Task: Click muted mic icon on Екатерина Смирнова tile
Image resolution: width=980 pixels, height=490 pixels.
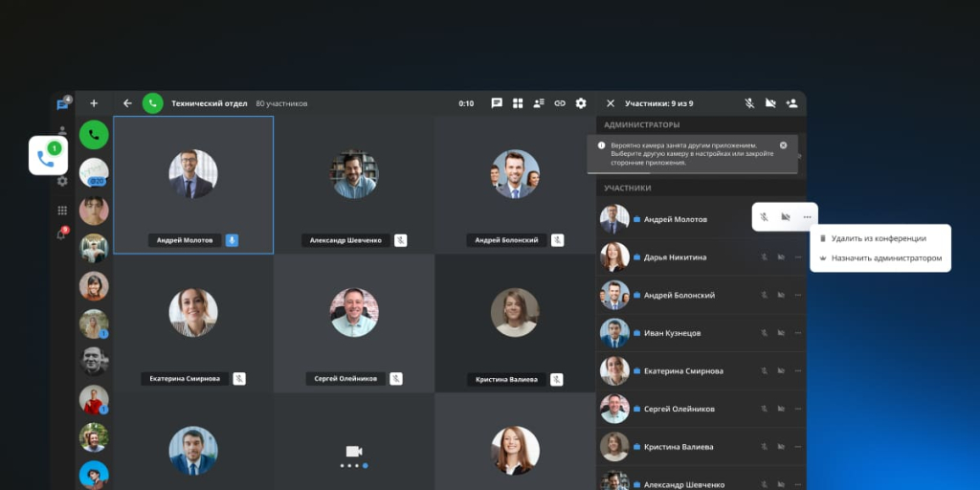Action: pos(239,379)
